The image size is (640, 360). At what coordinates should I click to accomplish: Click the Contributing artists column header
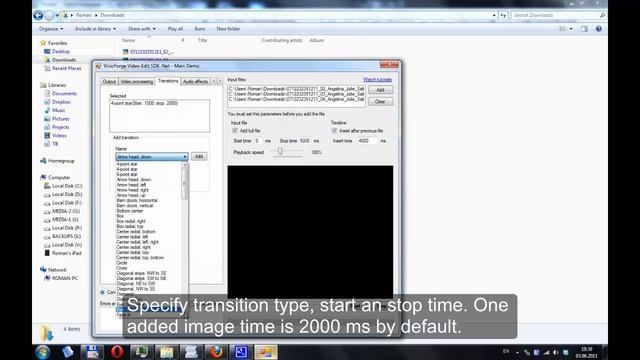[282, 40]
